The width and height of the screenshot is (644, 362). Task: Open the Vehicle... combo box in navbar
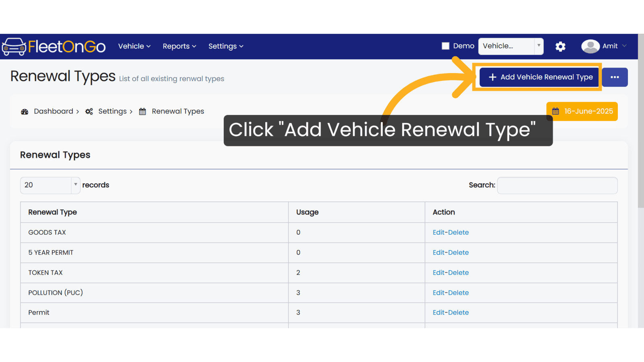tap(511, 46)
